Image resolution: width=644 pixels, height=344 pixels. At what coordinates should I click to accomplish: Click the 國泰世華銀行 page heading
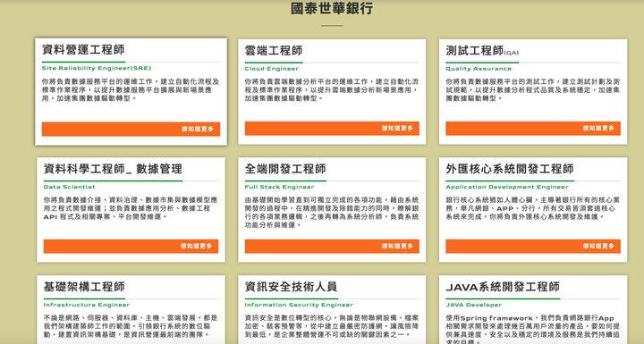coord(332,8)
